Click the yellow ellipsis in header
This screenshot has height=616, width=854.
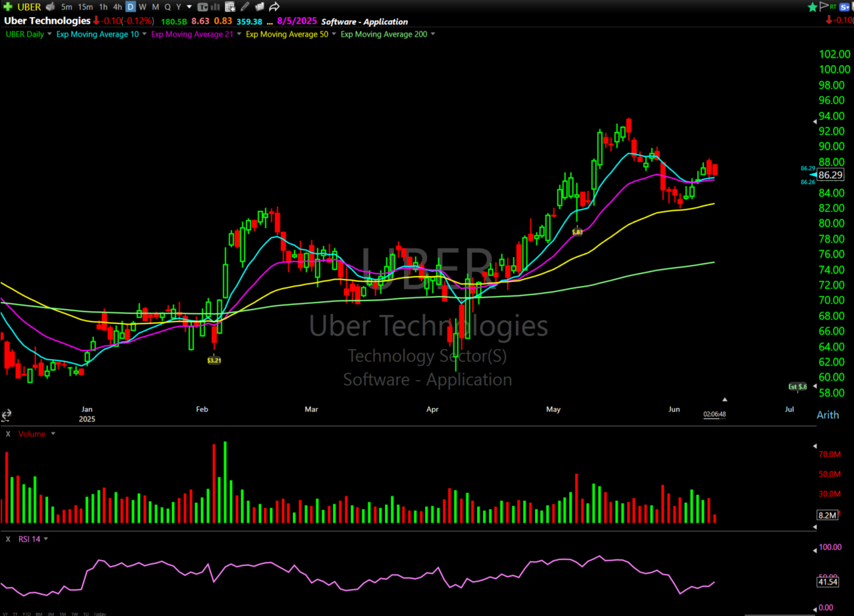270,22
